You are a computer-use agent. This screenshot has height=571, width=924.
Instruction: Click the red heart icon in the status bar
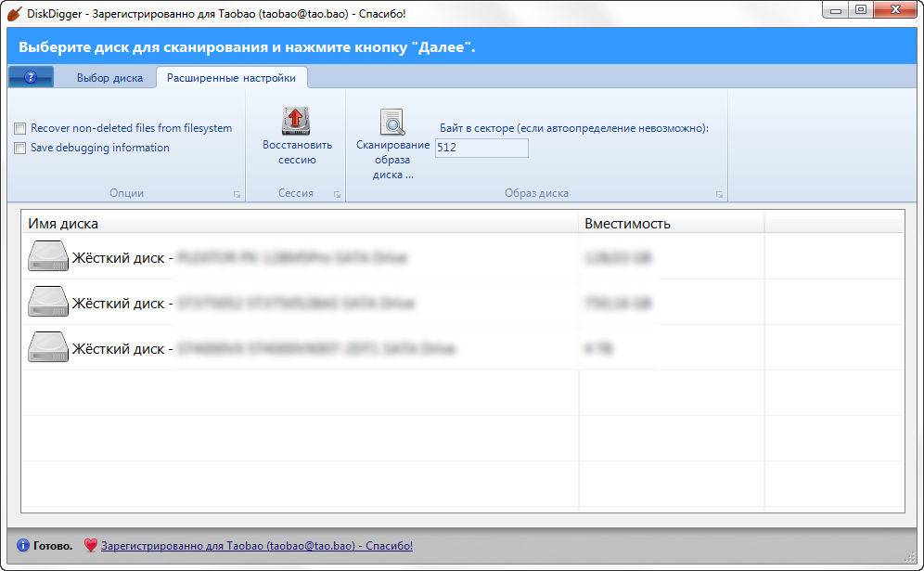(x=90, y=545)
